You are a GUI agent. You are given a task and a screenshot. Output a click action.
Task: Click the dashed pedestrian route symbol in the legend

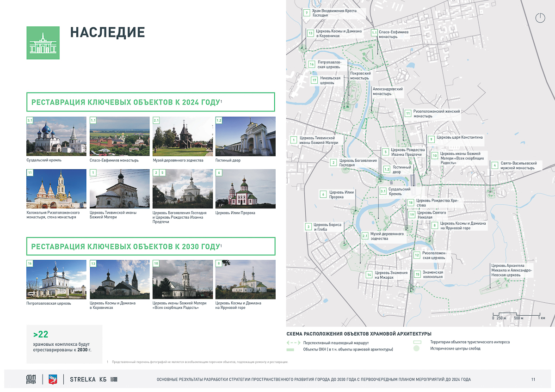click(293, 343)
